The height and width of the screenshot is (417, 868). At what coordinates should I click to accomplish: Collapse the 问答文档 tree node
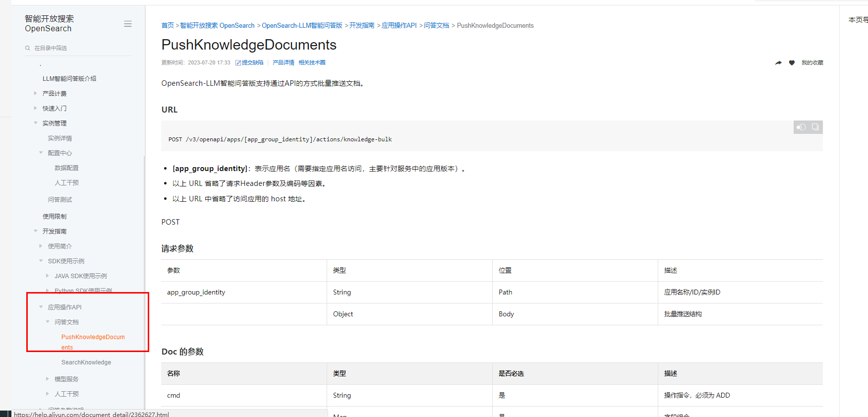click(48, 322)
